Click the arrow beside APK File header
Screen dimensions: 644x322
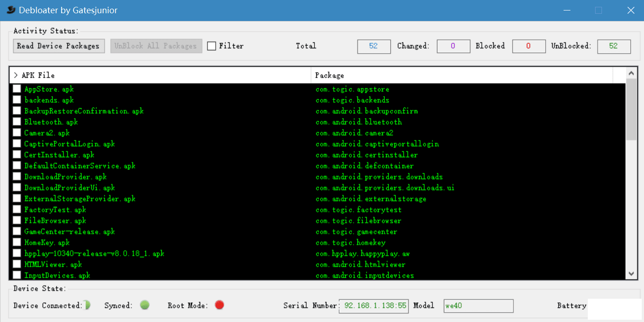16,75
